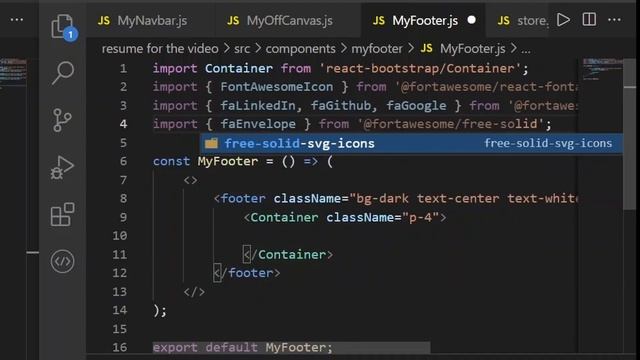
Task: Click 'faGithub' on line 3
Action: tap(341, 106)
